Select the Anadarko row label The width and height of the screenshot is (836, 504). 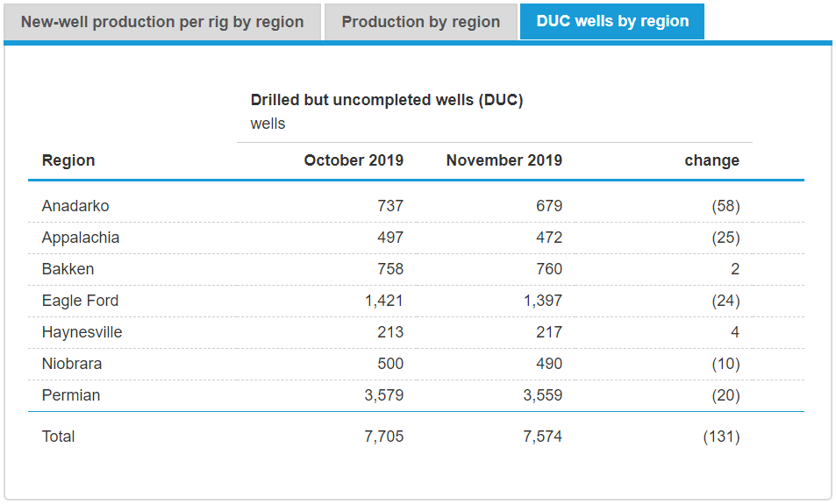click(75, 206)
